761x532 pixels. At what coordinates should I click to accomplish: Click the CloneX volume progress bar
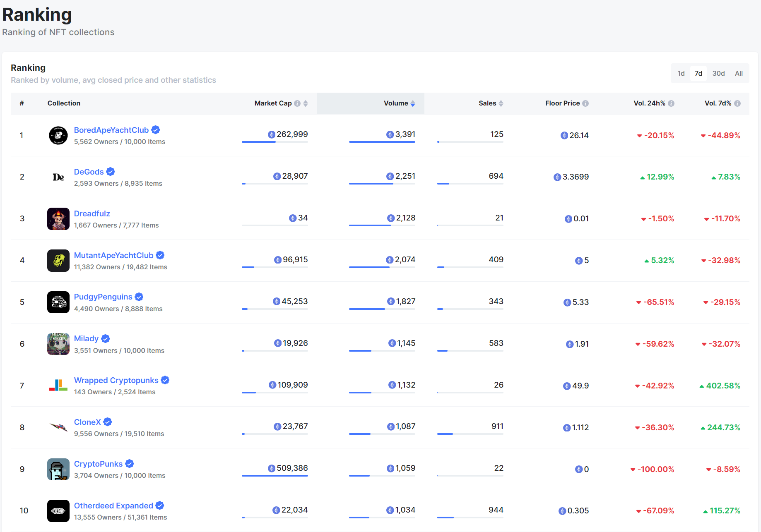point(382,434)
